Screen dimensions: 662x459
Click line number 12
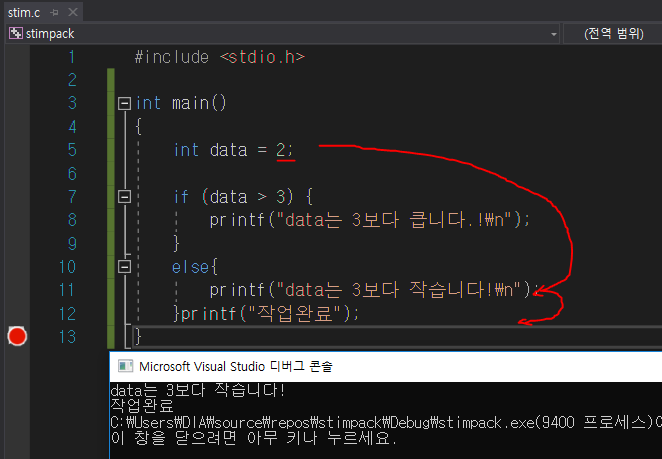click(x=68, y=314)
